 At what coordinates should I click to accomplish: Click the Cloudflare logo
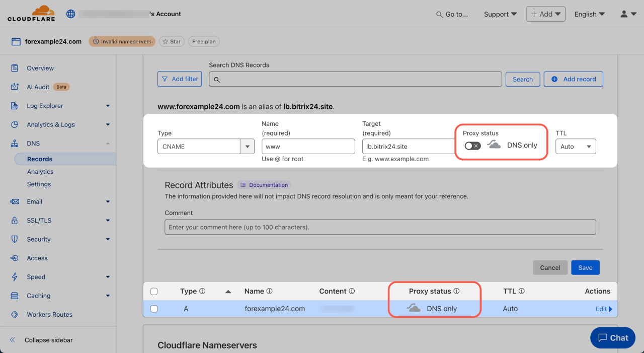[31, 14]
